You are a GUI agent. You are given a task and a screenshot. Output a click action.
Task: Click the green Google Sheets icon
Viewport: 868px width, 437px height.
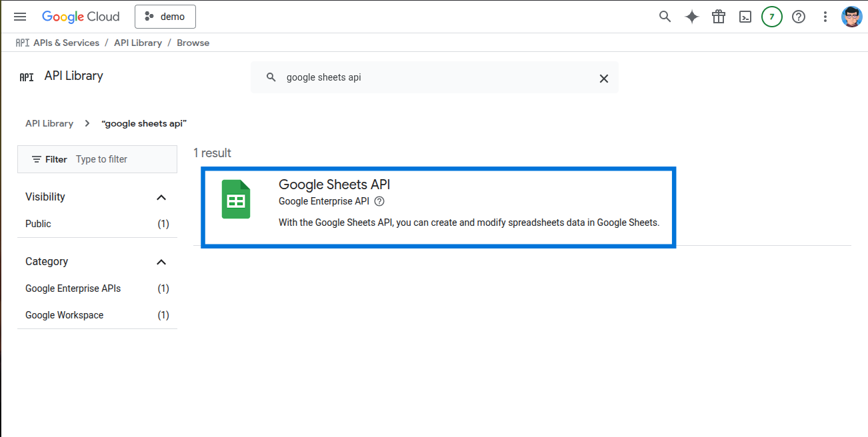(236, 199)
